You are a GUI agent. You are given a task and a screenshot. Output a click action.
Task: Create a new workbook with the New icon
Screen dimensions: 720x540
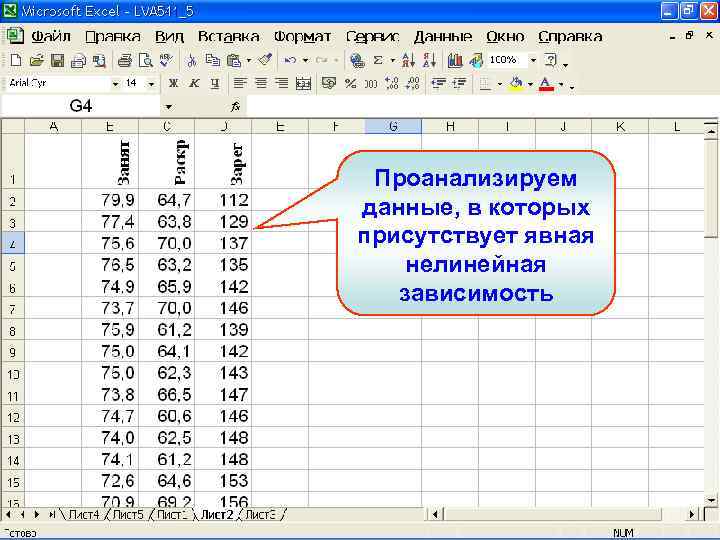coord(16,60)
